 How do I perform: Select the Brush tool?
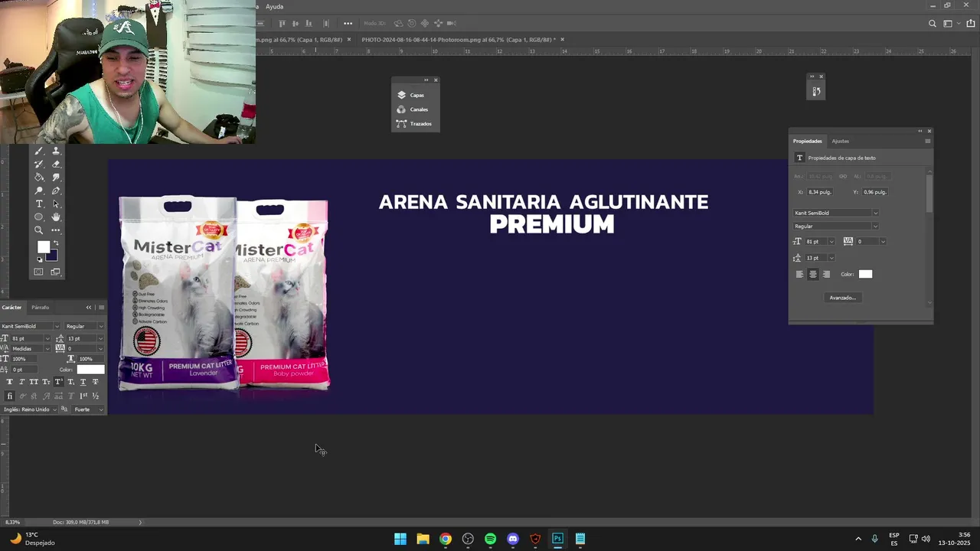click(39, 151)
